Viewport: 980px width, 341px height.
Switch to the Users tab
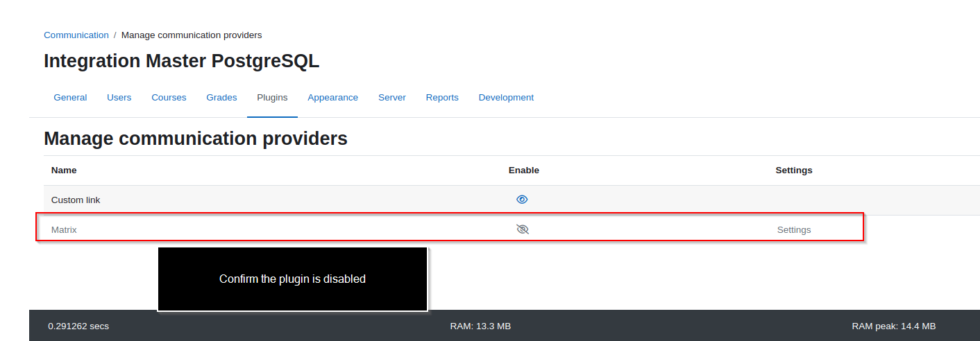point(119,98)
